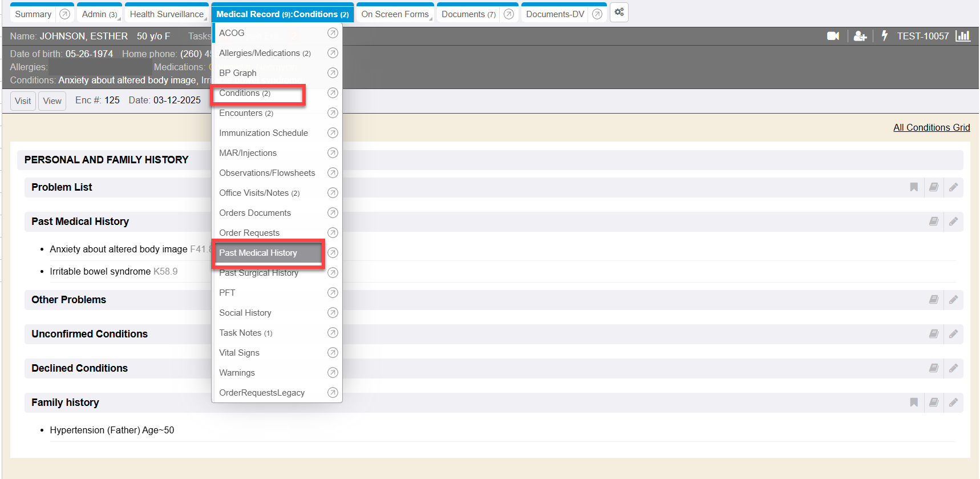Open Summary tab pop-out arrow
This screenshot has width=980, height=479.
65,14
